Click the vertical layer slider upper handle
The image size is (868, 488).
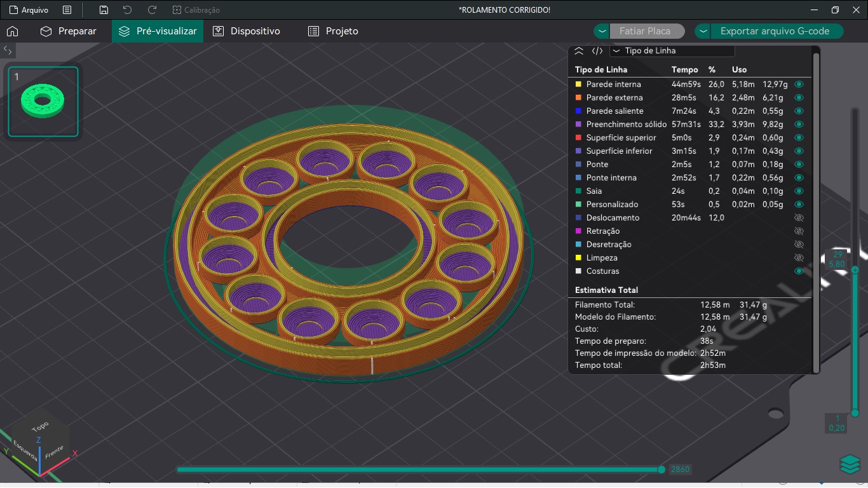point(855,270)
